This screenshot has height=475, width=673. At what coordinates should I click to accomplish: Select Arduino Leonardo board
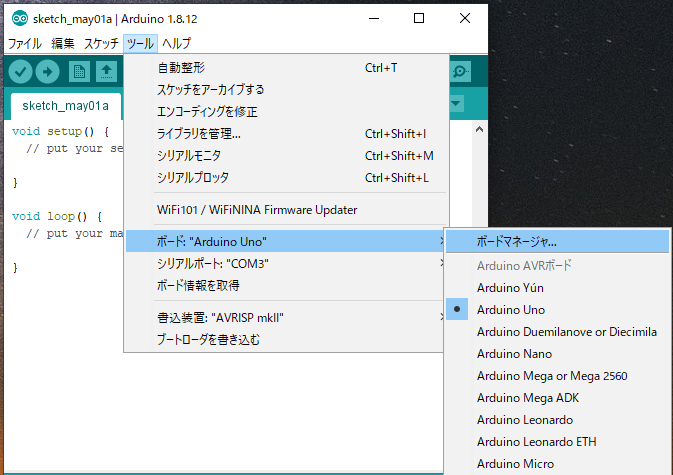tap(558, 420)
